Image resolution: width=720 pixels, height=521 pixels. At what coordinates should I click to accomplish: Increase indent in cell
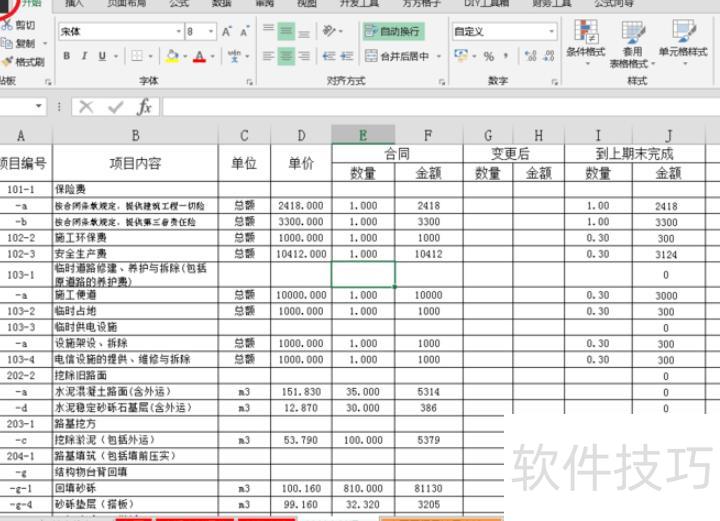[x=347, y=56]
